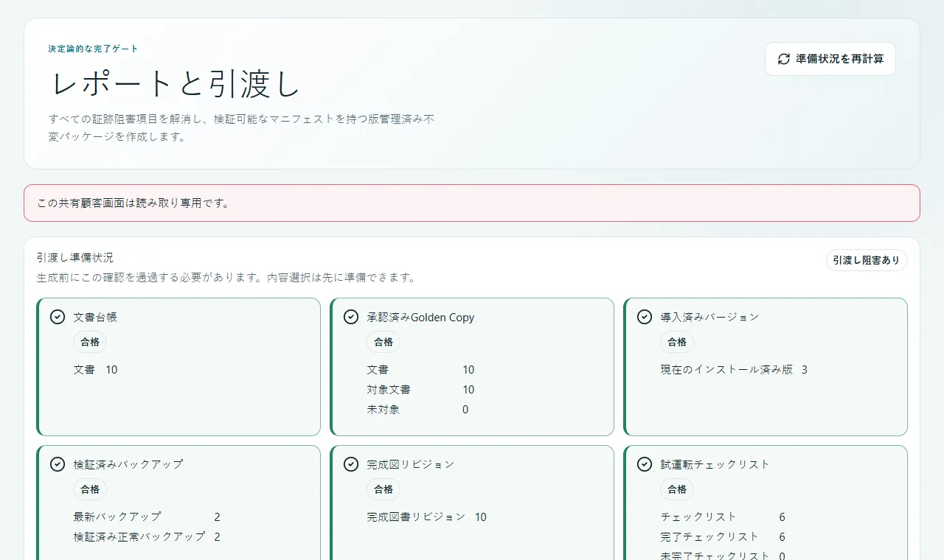Click the 完成図リビジョン card title
Viewport: 944px width, 560px height.
pos(411,465)
